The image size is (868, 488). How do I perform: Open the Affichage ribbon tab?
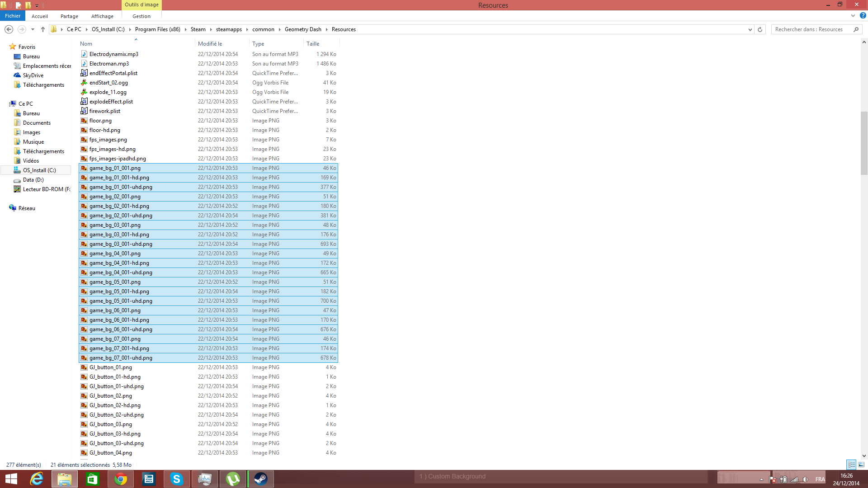coord(102,16)
